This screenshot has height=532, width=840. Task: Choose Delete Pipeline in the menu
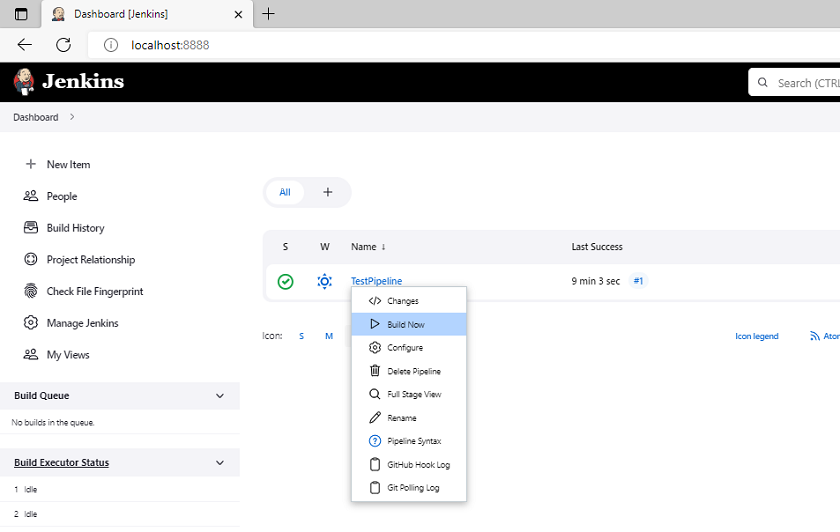(409, 371)
